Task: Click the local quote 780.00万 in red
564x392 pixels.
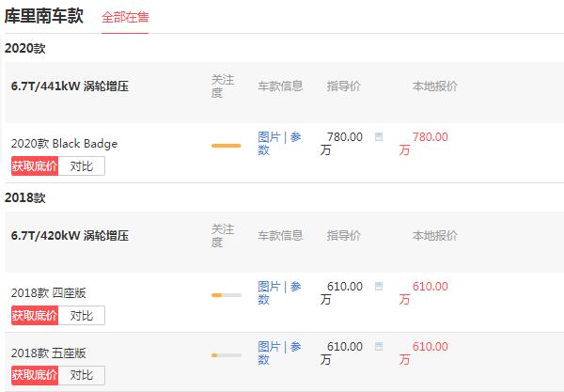Action: pos(423,143)
